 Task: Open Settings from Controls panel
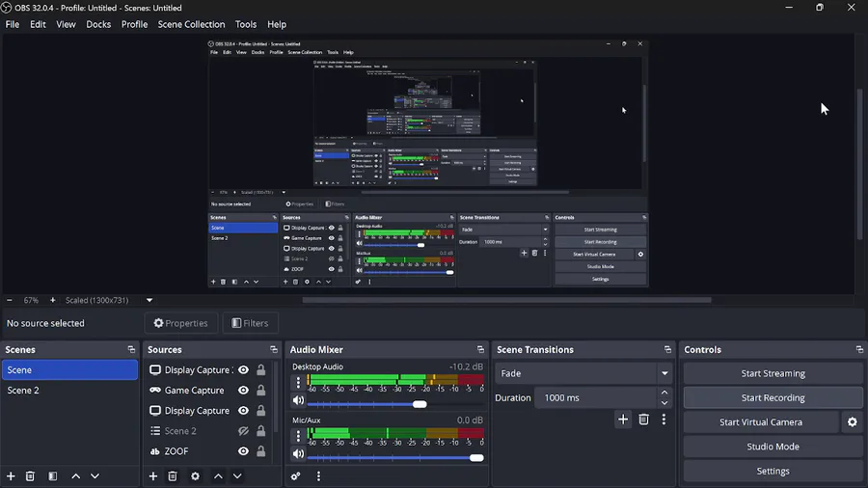coord(773,471)
